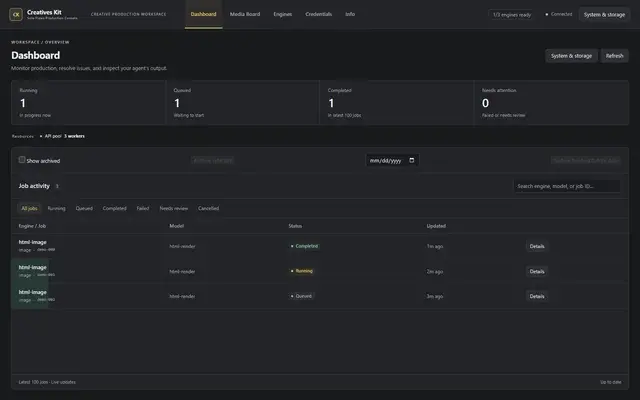Click the green Completed status badge

[304, 246]
